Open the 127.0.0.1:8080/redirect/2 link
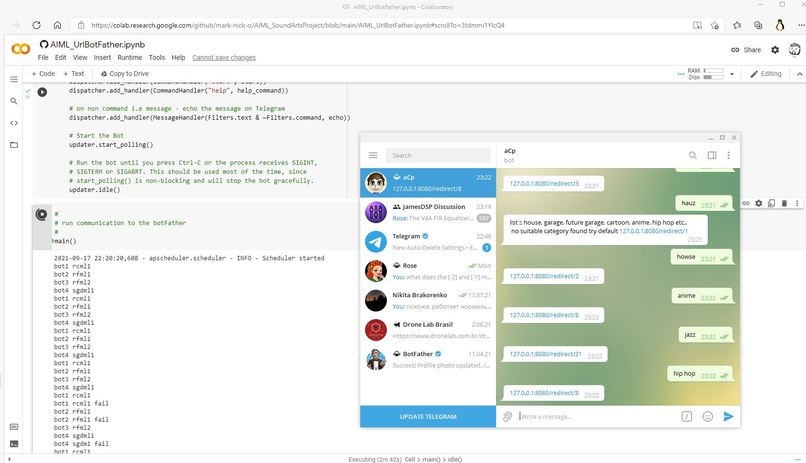806x463 pixels. (x=544, y=276)
